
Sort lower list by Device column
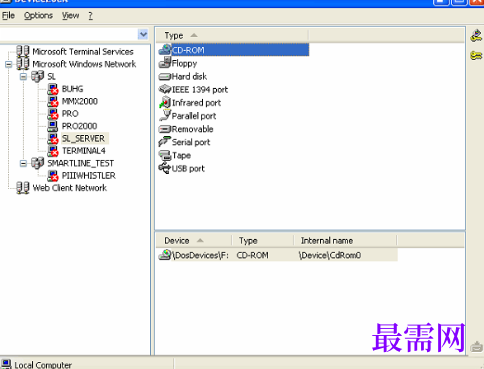(194, 240)
